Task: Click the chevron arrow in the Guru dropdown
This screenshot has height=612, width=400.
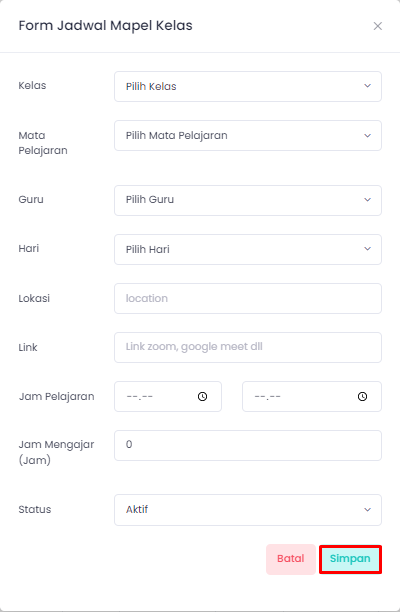Action: (367, 200)
